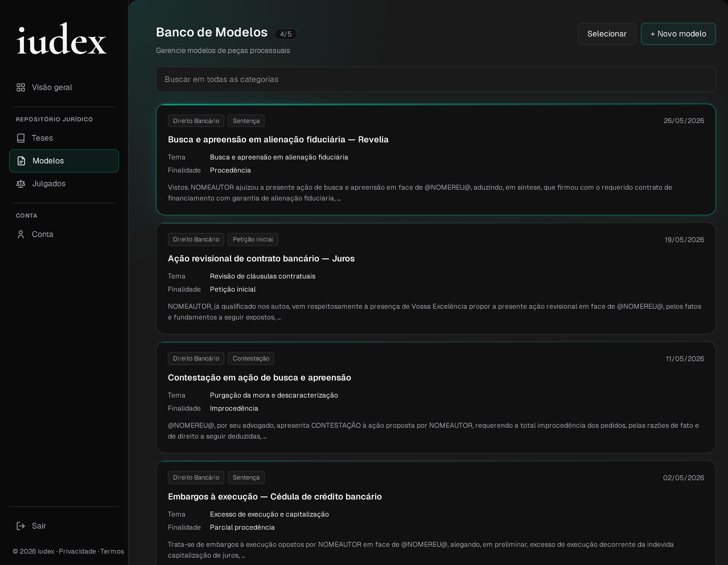Click the Vistos. NOMEAUTOR ajuizou excerpt
This screenshot has width=728, height=565.
coord(420,193)
